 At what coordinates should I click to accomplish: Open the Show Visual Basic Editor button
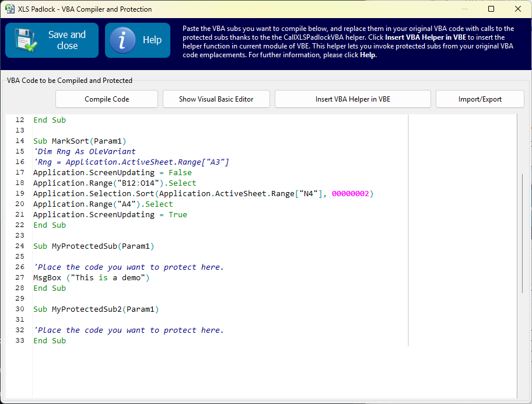pos(216,99)
